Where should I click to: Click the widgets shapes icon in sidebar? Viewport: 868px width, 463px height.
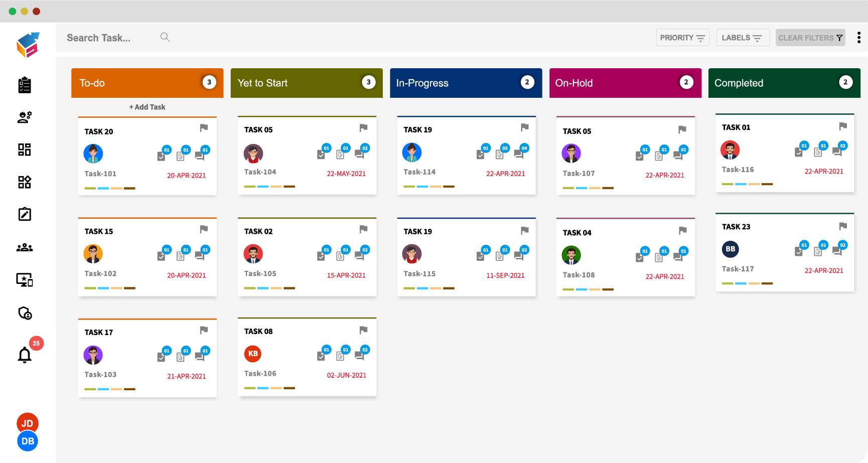[x=24, y=182]
